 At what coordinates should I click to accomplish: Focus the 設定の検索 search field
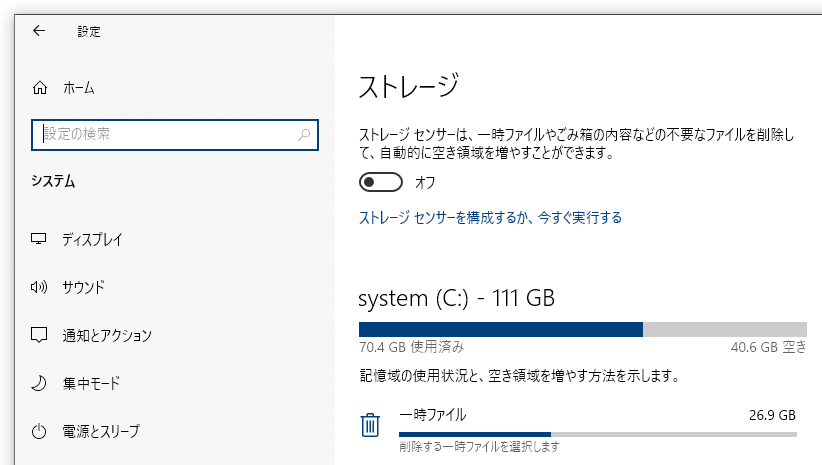[x=165, y=134]
